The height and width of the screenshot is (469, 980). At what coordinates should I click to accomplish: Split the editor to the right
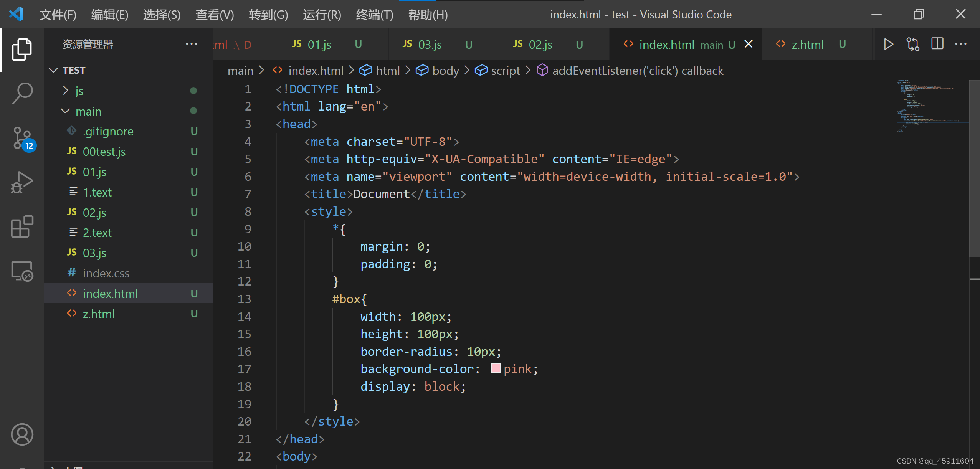click(937, 44)
